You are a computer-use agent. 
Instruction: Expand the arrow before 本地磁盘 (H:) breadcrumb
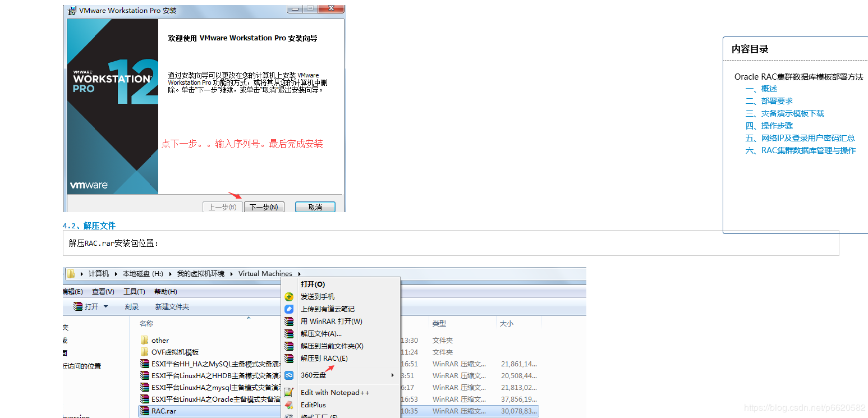pyautogui.click(x=116, y=274)
